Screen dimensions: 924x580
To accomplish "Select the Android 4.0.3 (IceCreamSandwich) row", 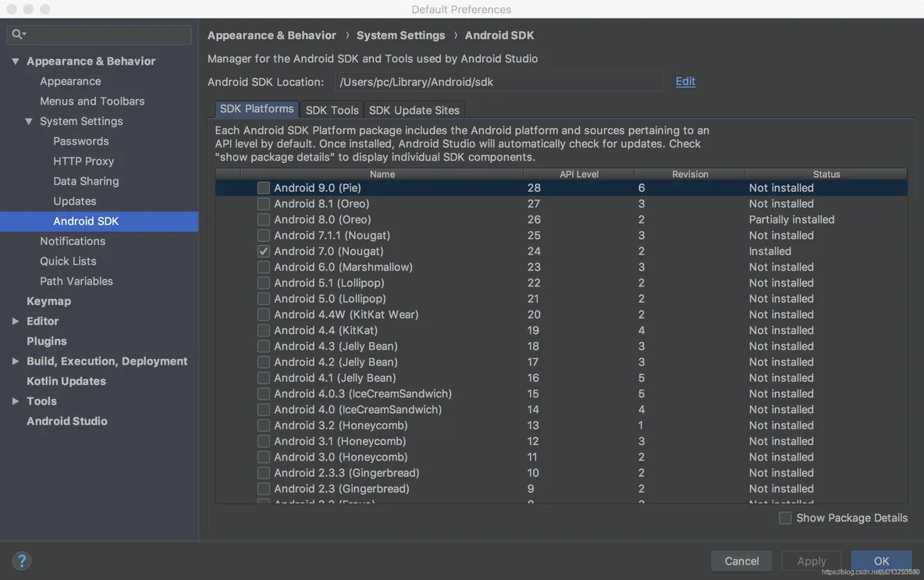I will pyautogui.click(x=561, y=393).
